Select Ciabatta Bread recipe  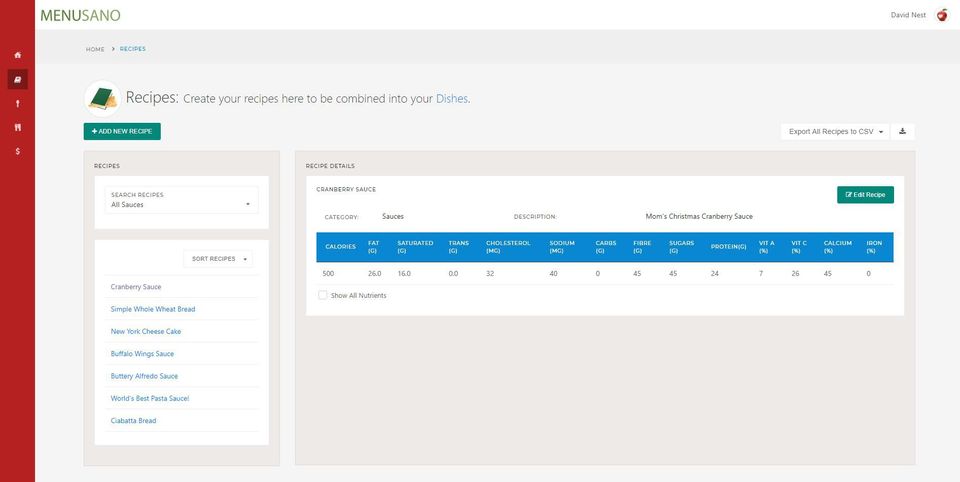[x=133, y=421]
